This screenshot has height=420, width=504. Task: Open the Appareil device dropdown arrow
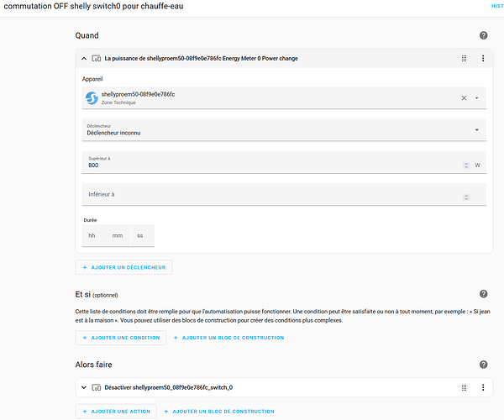click(477, 98)
